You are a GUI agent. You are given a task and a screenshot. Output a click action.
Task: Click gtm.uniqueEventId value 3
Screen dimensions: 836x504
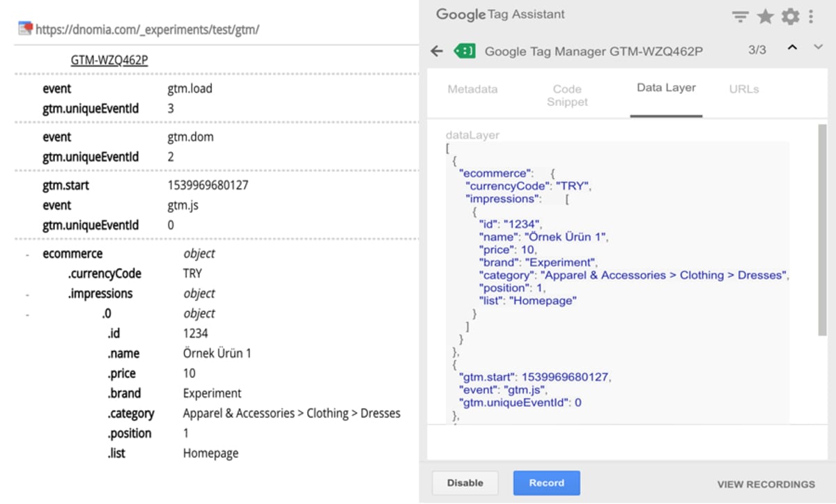(171, 109)
